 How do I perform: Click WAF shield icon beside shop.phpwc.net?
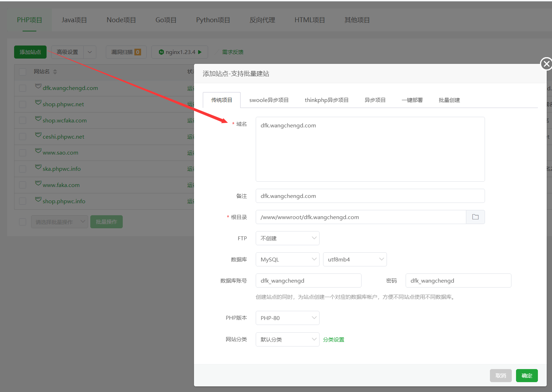point(38,102)
